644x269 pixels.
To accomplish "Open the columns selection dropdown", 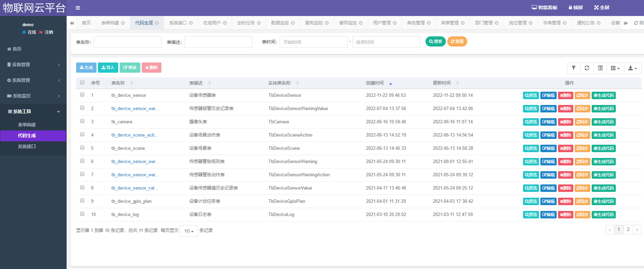I will [615, 68].
